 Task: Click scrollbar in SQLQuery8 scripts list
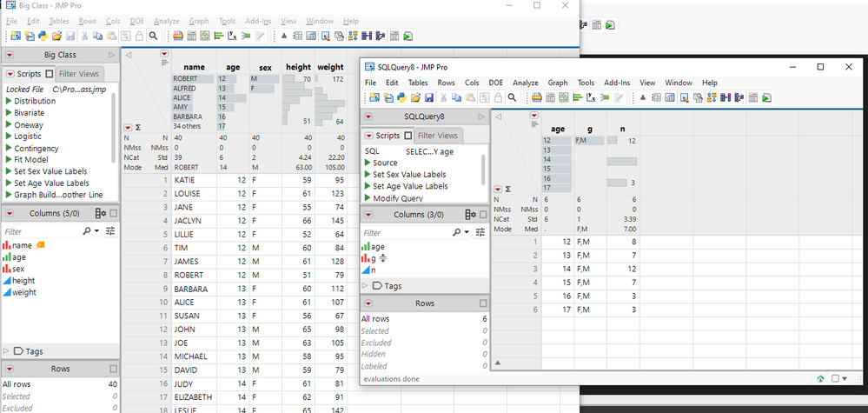click(x=484, y=170)
